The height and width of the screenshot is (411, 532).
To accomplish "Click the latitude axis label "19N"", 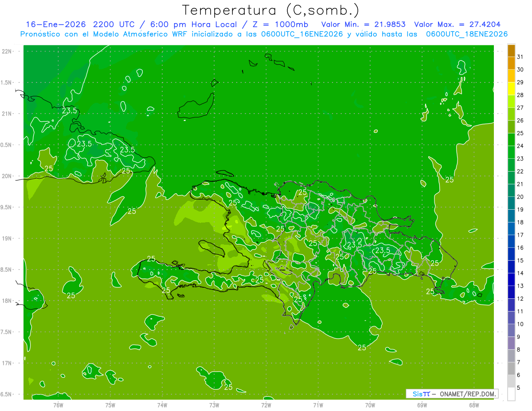I will pyautogui.click(x=8, y=239).
